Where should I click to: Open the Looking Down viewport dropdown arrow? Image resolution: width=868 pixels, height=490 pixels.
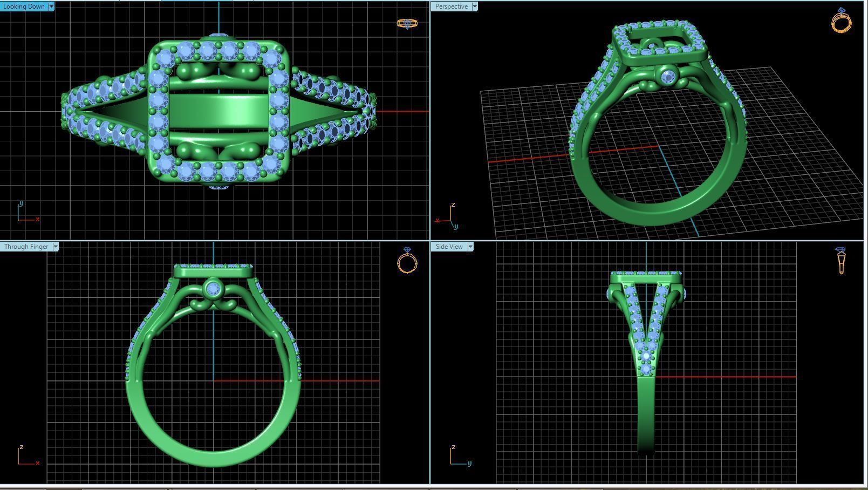[51, 6]
